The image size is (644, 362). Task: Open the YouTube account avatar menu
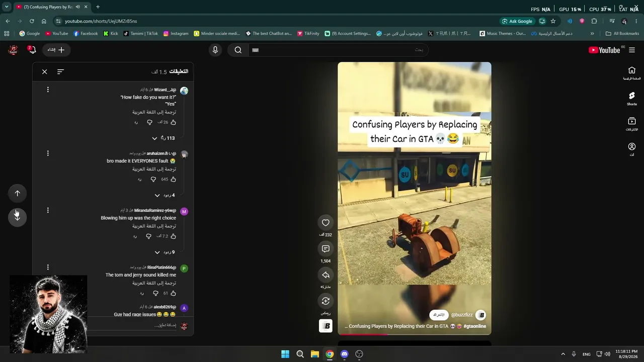(x=14, y=50)
